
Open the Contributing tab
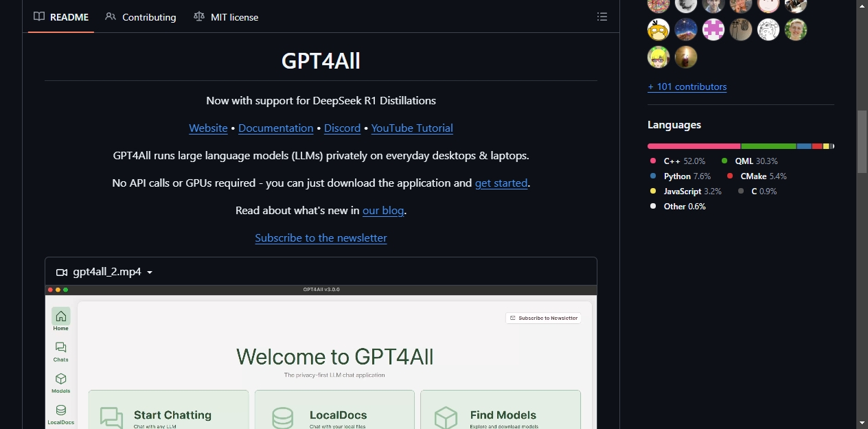click(x=141, y=16)
